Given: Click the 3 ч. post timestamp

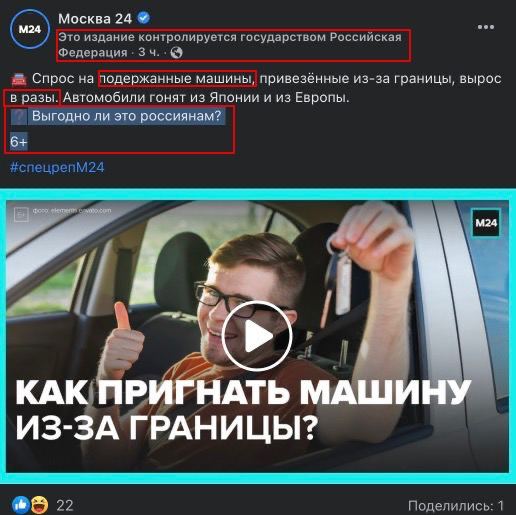Looking at the screenshot, I should [149, 52].
